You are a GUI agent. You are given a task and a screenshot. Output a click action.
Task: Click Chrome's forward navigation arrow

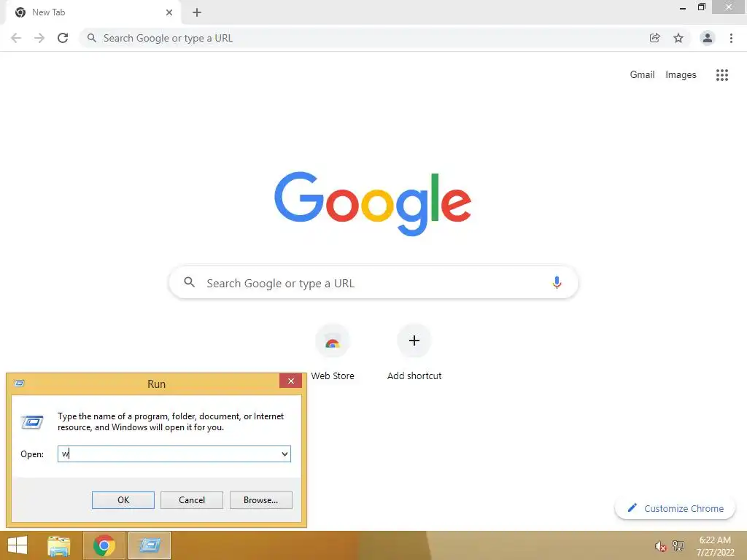tap(39, 38)
